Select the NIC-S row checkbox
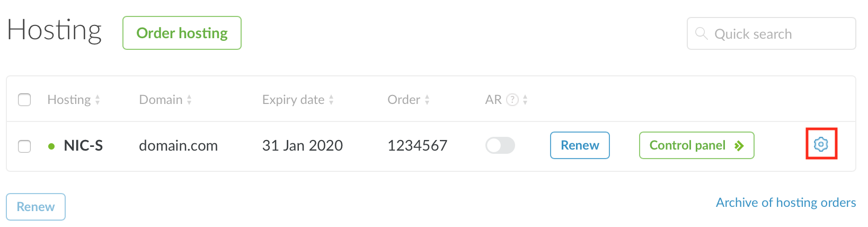The image size is (868, 227). 24,146
